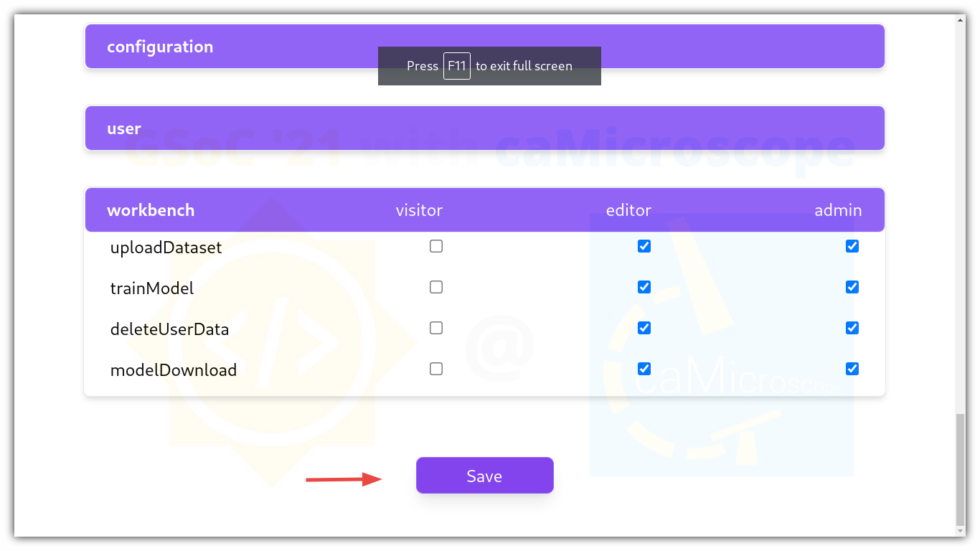Viewport: 980px width, 551px height.
Task: Click the scrollbar down arrow
Action: click(x=961, y=531)
